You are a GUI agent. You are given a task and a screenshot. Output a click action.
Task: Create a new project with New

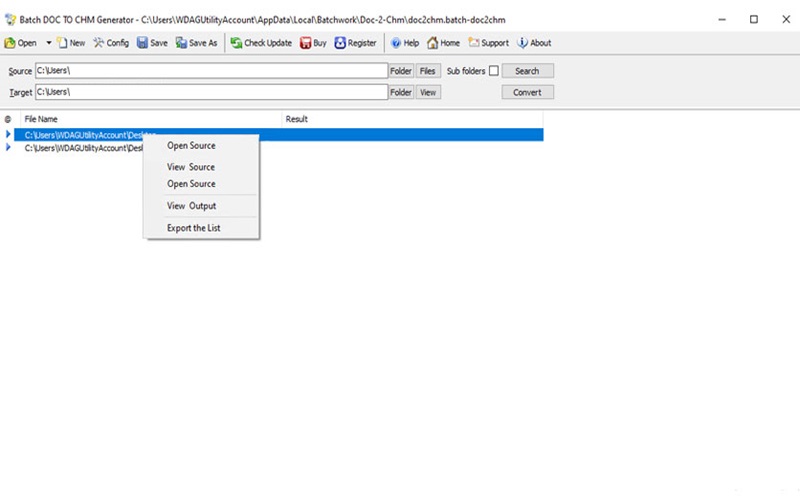71,43
